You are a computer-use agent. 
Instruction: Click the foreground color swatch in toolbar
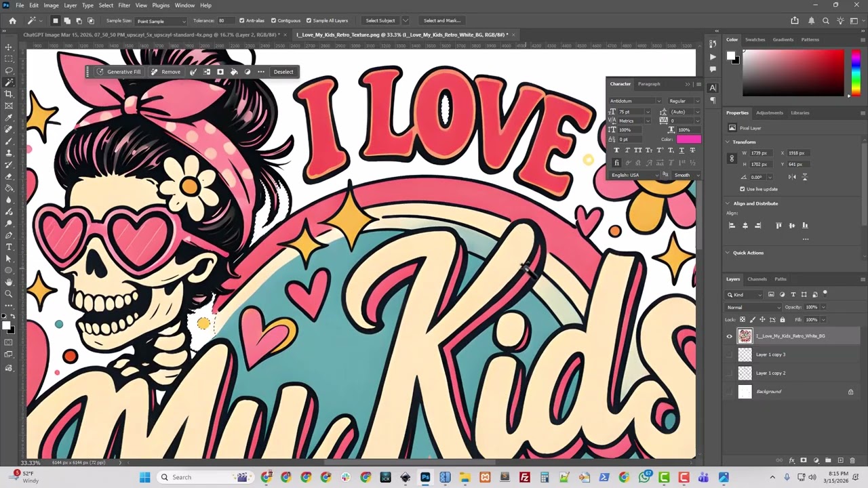[7, 325]
